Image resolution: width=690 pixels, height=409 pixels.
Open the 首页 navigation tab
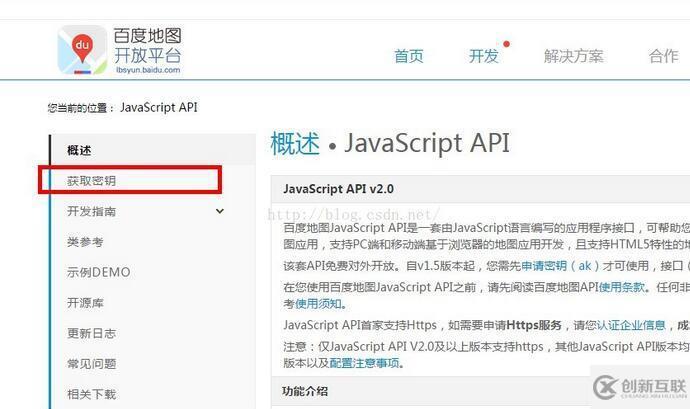409,56
